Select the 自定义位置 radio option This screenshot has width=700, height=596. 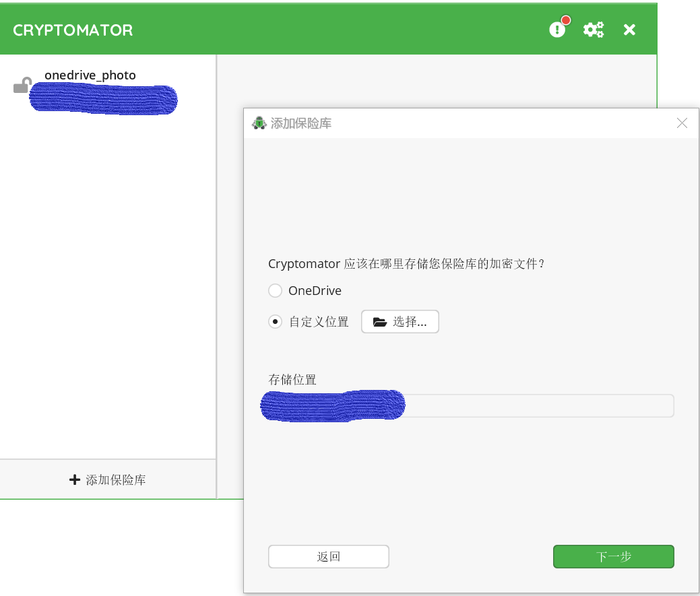[275, 322]
